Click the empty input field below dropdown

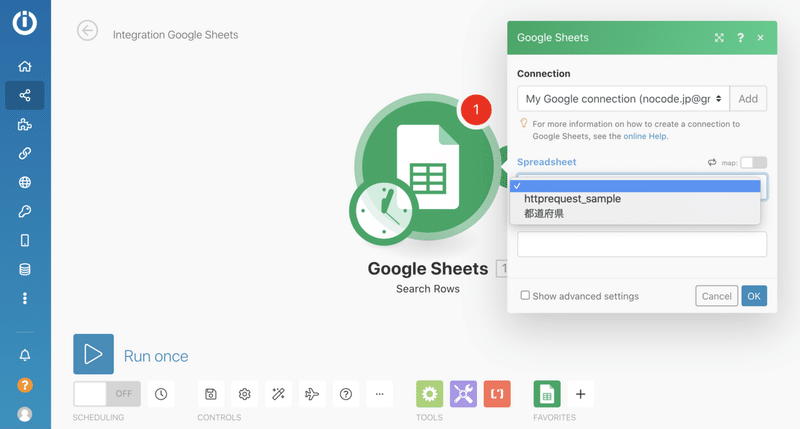pos(642,244)
